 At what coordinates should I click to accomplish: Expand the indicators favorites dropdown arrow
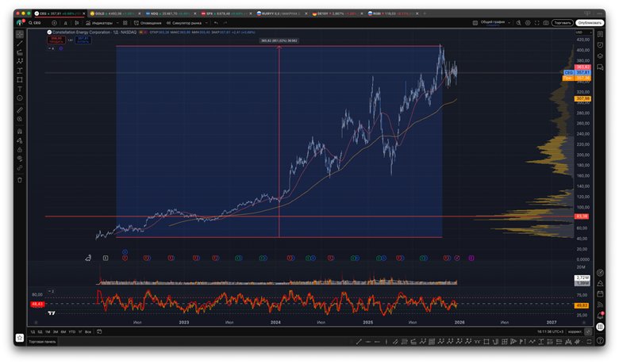point(117,23)
